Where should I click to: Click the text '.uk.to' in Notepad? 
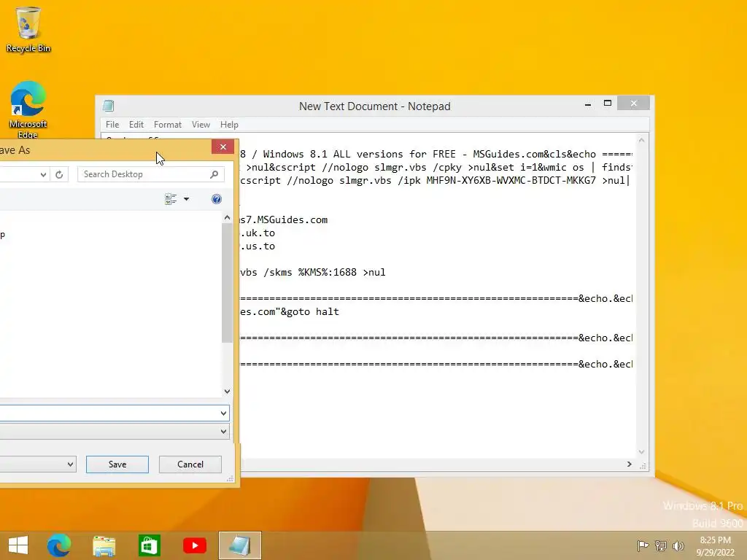coord(258,233)
